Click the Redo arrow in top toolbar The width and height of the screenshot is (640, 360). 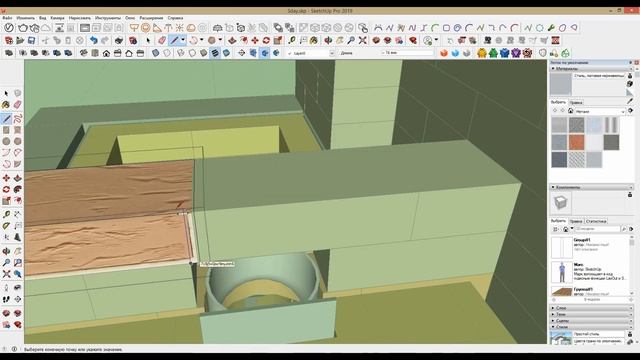click(x=105, y=40)
